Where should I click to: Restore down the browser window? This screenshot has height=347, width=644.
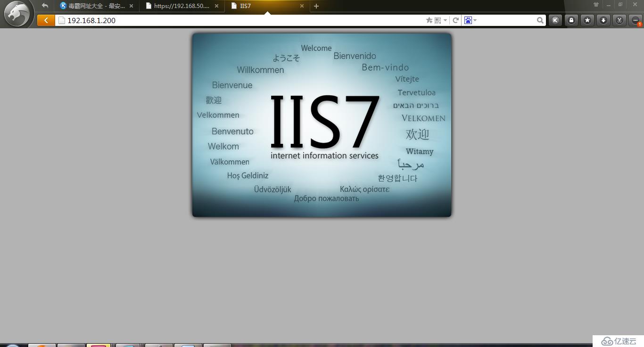coord(620,5)
